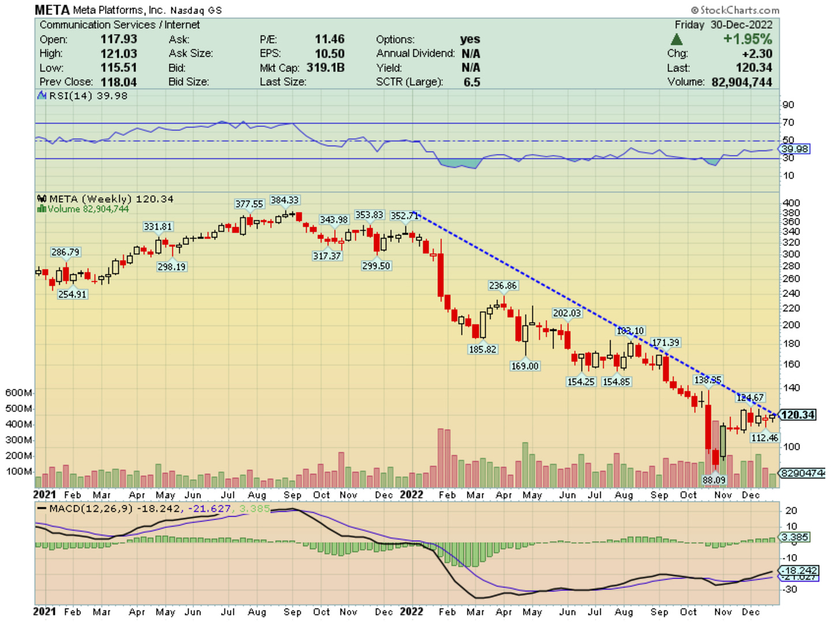Click the +1.95% percent change value

pos(748,39)
